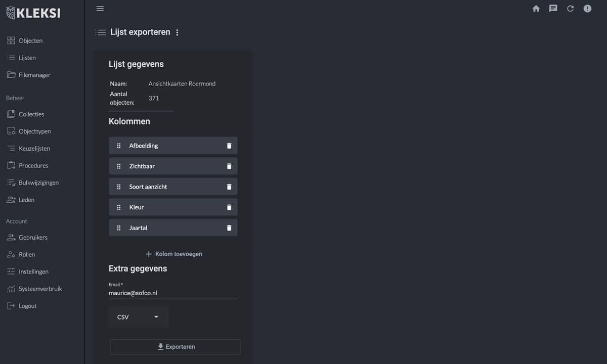Click the refresh icon in header
Screen dimensions: 607x364
click(570, 9)
